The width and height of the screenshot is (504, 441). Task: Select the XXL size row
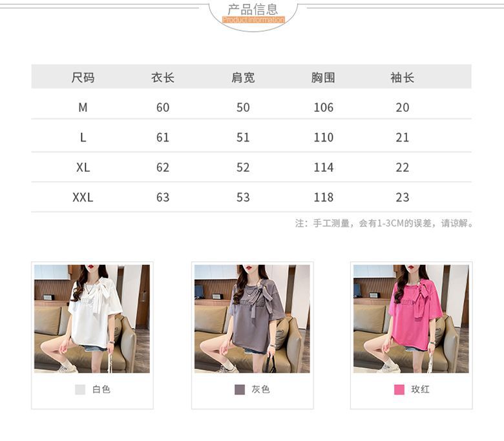(251, 197)
